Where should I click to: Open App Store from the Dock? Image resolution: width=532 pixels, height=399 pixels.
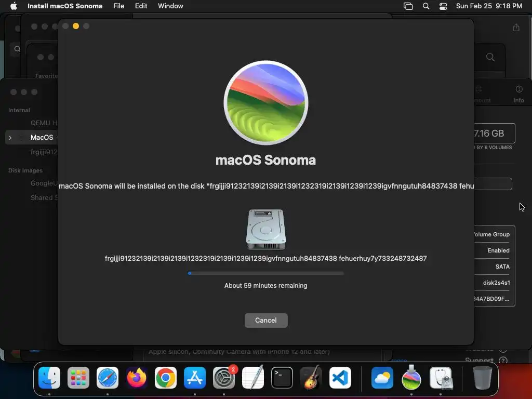click(x=195, y=378)
